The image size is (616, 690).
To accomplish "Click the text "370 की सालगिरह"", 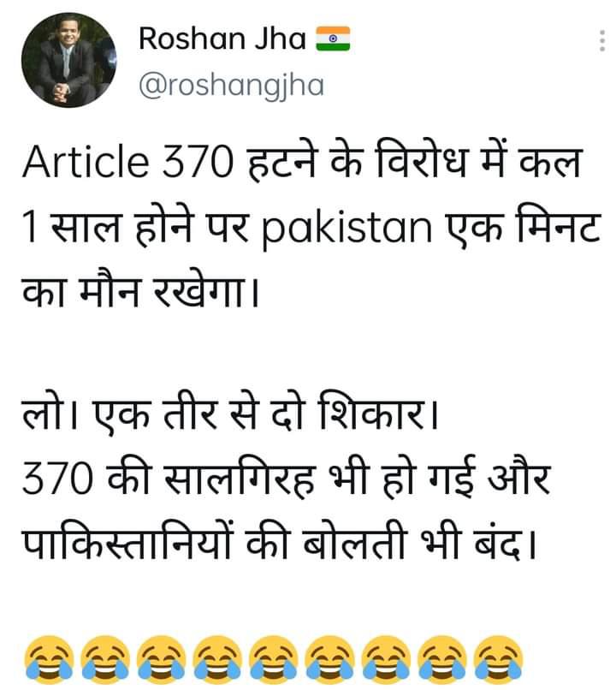I will (169, 479).
